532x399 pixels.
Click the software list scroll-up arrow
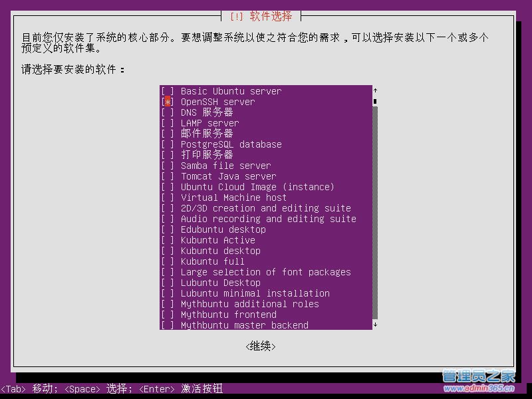375,90
